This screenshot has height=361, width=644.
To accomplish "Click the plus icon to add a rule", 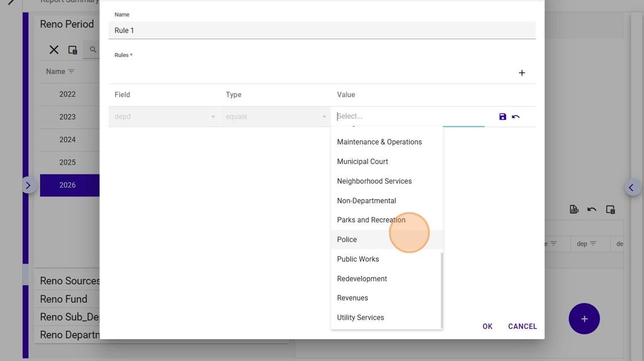I will tap(522, 73).
